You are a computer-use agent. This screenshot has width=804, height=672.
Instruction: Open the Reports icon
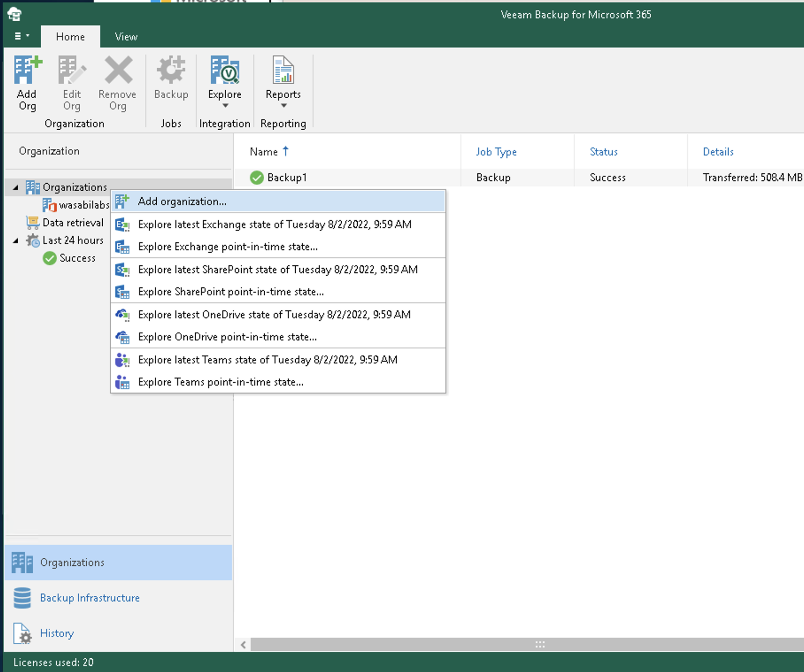point(283,70)
